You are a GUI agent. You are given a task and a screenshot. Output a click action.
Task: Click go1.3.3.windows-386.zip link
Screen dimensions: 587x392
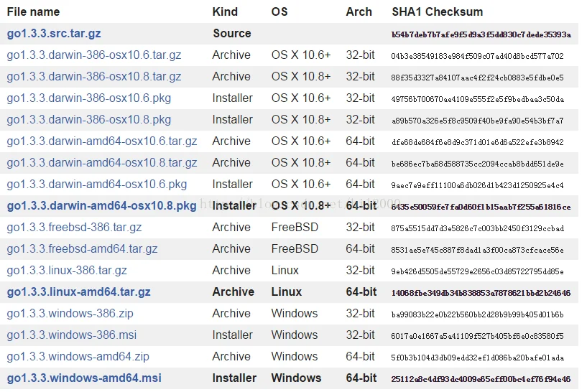[x=70, y=314]
